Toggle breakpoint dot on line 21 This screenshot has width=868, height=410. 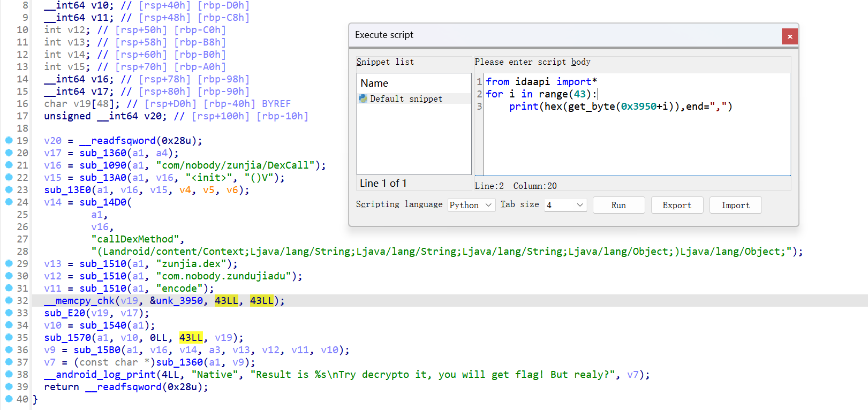pyautogui.click(x=9, y=165)
